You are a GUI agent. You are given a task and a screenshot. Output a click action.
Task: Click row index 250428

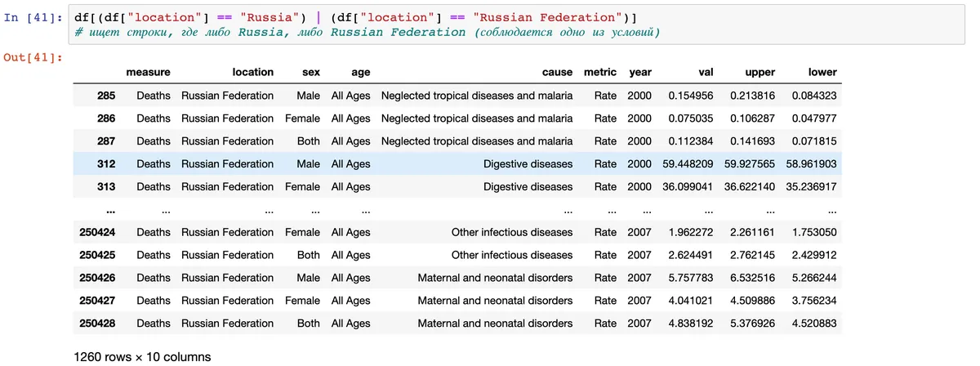point(97,324)
